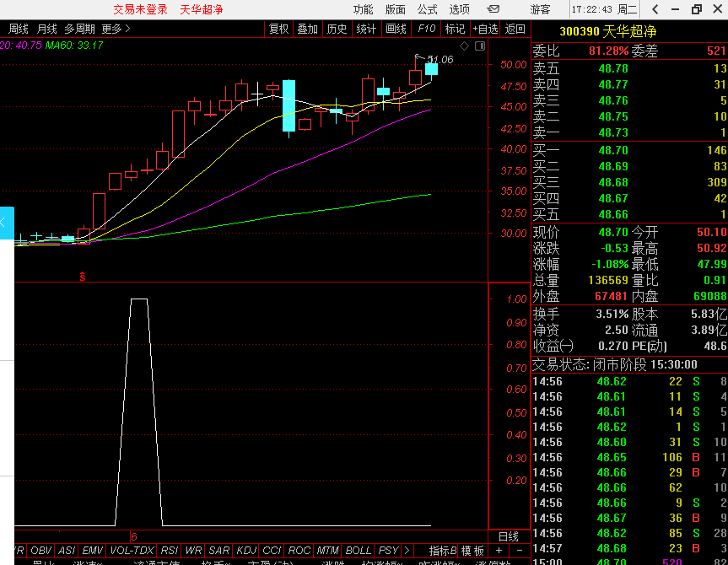Screen dimensions: 728x565
Task: Switch chart to 周线 weekly period
Action: (x=19, y=29)
